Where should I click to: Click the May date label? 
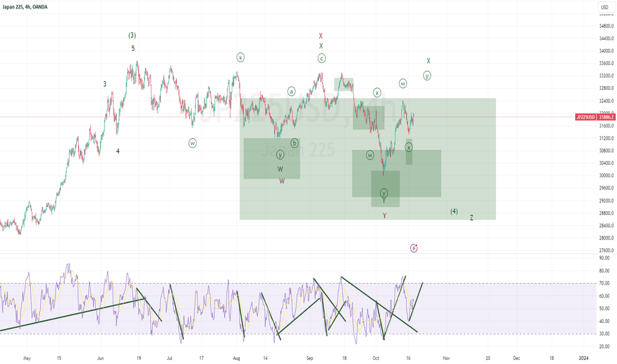point(26,358)
